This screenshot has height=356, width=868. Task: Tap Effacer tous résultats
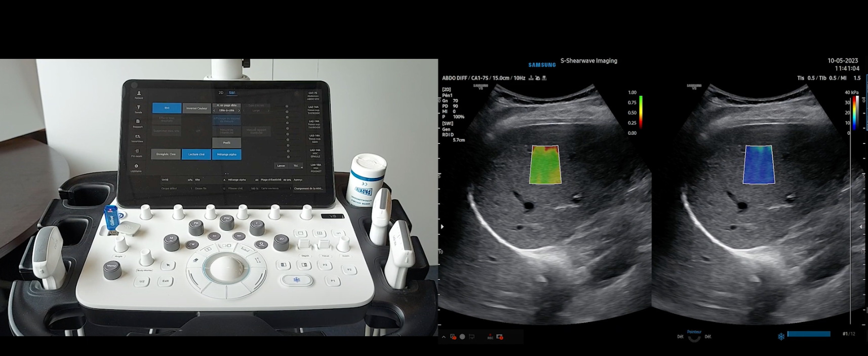[x=167, y=120]
